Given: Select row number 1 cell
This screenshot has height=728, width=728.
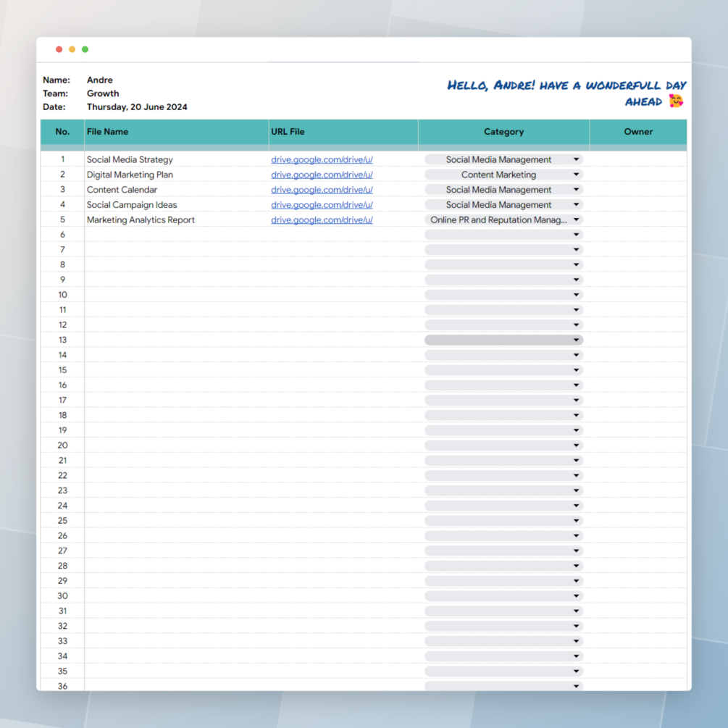Looking at the screenshot, I should [x=63, y=159].
